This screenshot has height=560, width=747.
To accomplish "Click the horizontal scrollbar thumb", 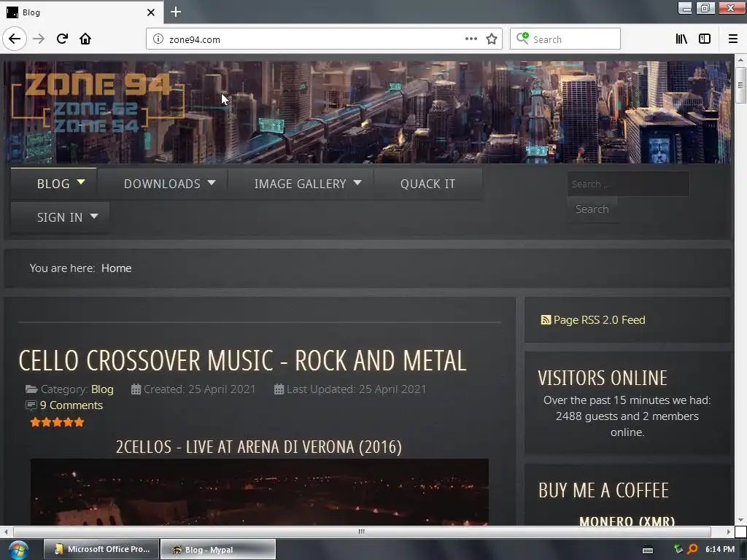I will point(362,532).
